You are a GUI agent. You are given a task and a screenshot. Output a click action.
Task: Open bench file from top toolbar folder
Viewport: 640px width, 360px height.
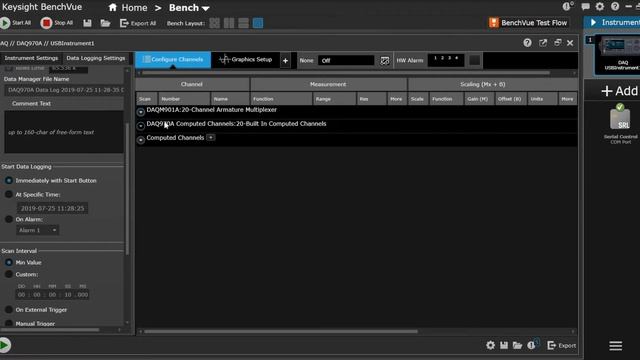(105, 23)
